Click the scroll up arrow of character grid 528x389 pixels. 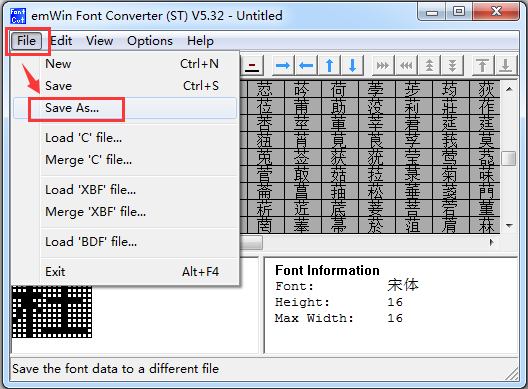pyautogui.click(x=509, y=89)
